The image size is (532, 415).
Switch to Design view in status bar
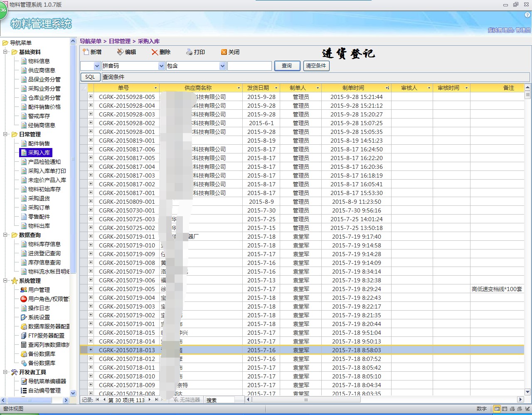[527, 409]
